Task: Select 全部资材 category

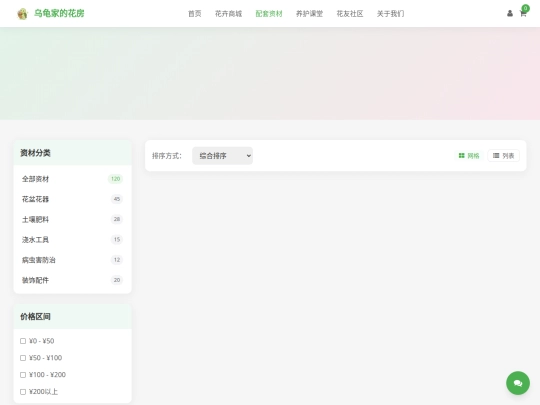Action: tap(72, 179)
